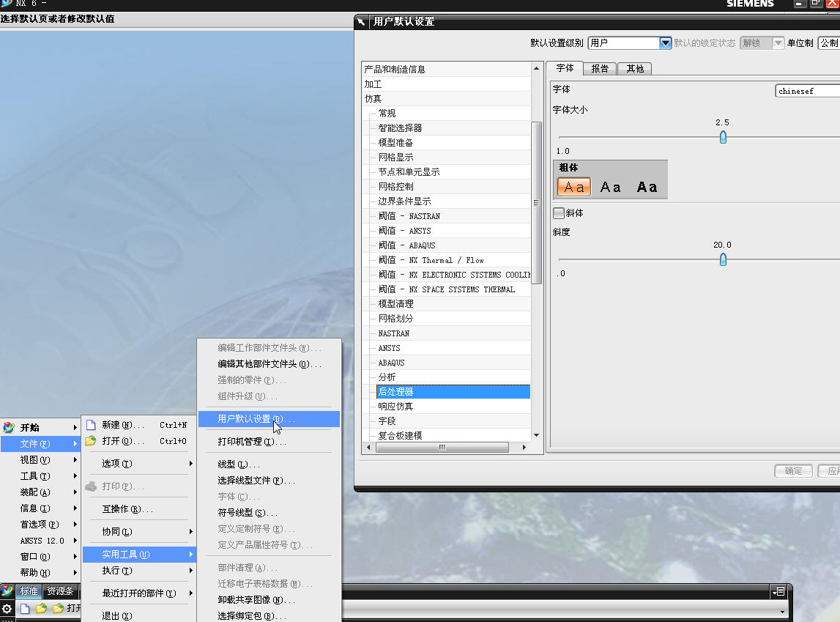Open the dropdown arrow at bottom bar's right end
This screenshot has height=622, width=840.
click(782, 612)
